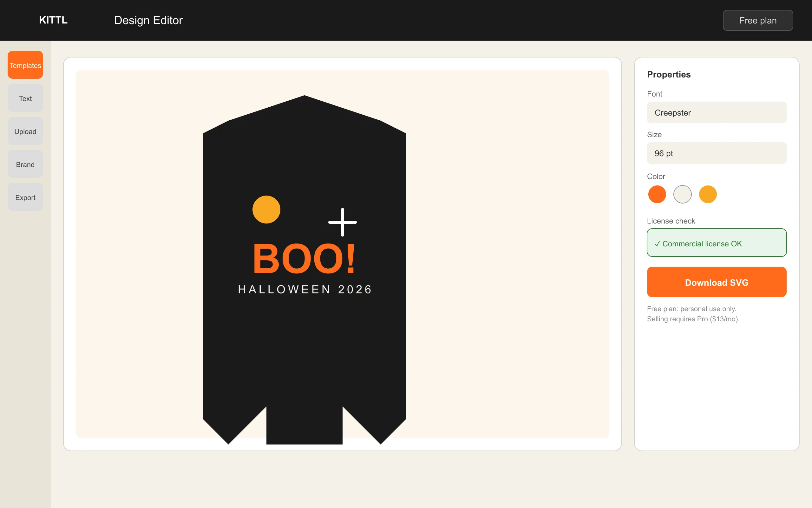812x508 pixels.
Task: Click the Design Editor title
Action: [148, 20]
